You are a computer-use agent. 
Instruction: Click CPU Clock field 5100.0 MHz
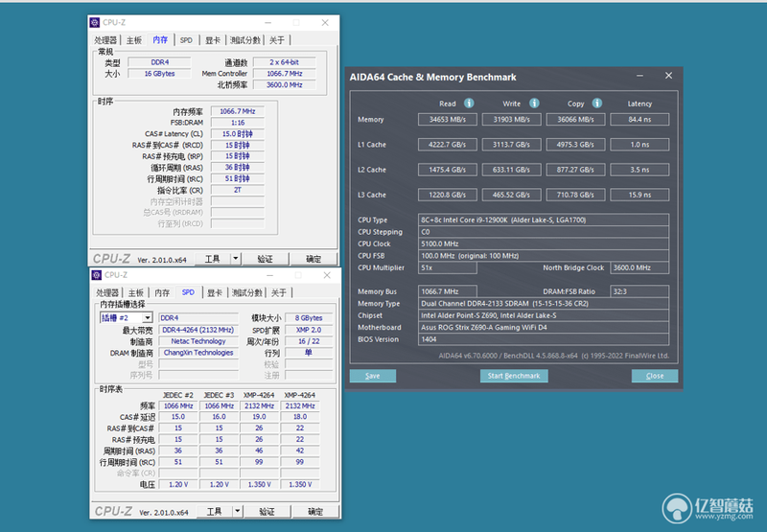pyautogui.click(x=544, y=243)
